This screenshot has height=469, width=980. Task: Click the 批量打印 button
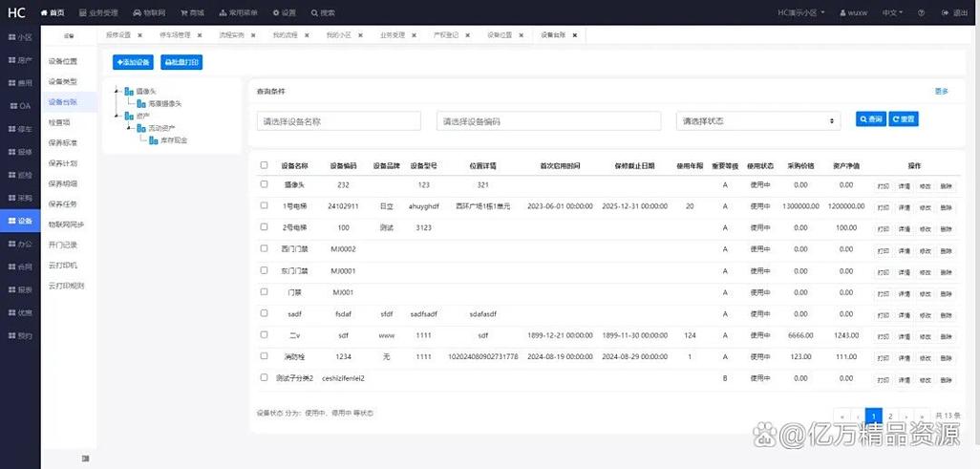181,62
